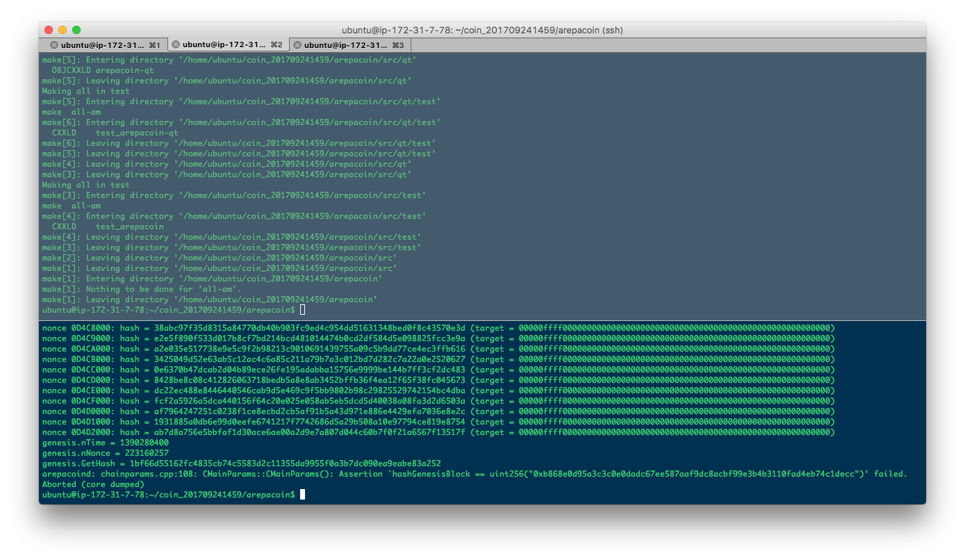Click the blinking cursor in the lower pane
The image size is (965, 560).
point(302,494)
